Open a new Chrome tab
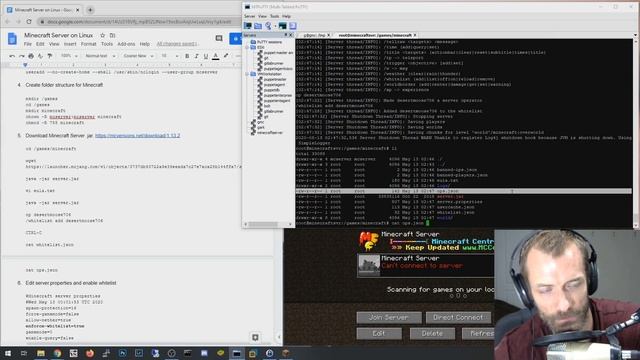Viewport: 640px width, 360px height. pos(90,10)
